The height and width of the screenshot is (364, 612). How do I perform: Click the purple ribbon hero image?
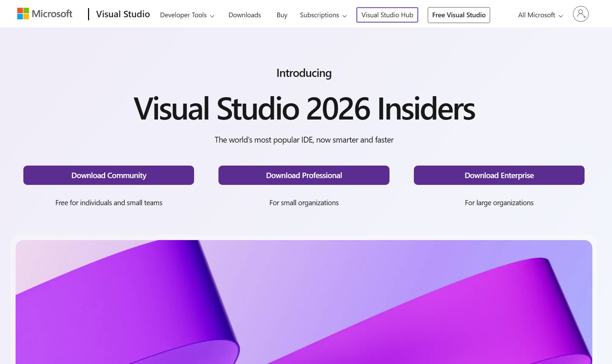point(304,301)
